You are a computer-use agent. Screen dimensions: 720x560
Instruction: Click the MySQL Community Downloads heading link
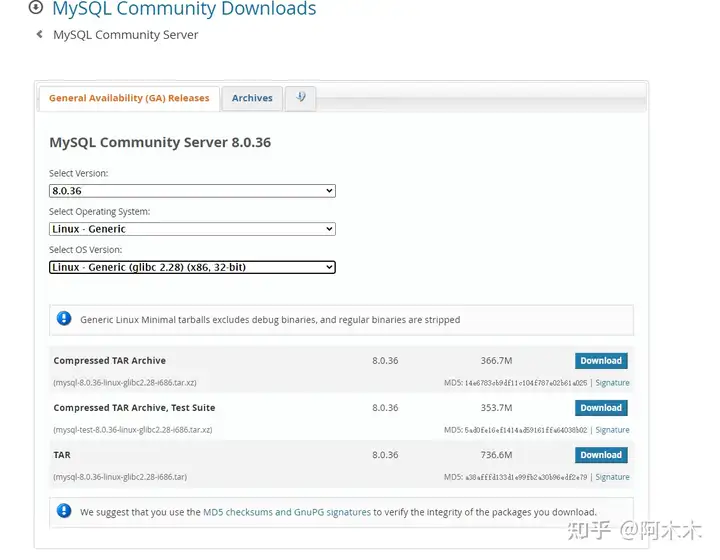(184, 8)
